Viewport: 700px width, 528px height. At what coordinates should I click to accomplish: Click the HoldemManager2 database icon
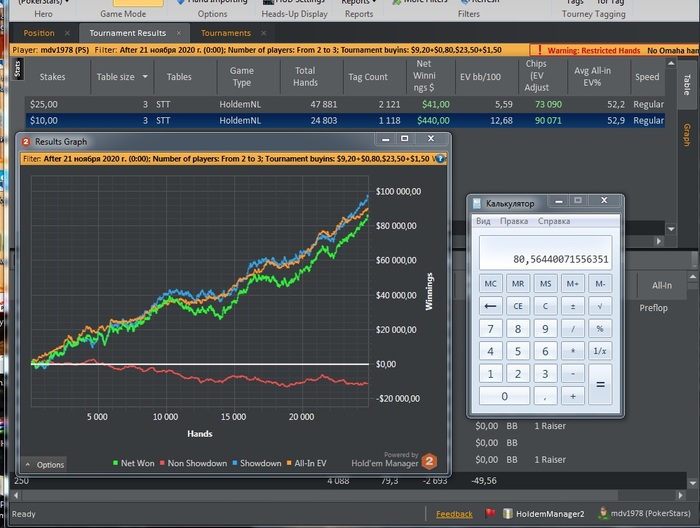[508, 514]
